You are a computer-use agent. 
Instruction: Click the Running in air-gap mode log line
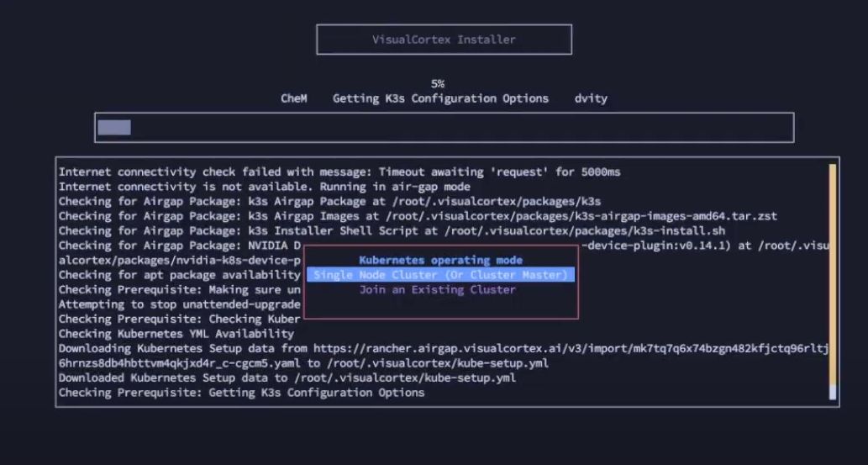tap(264, 187)
